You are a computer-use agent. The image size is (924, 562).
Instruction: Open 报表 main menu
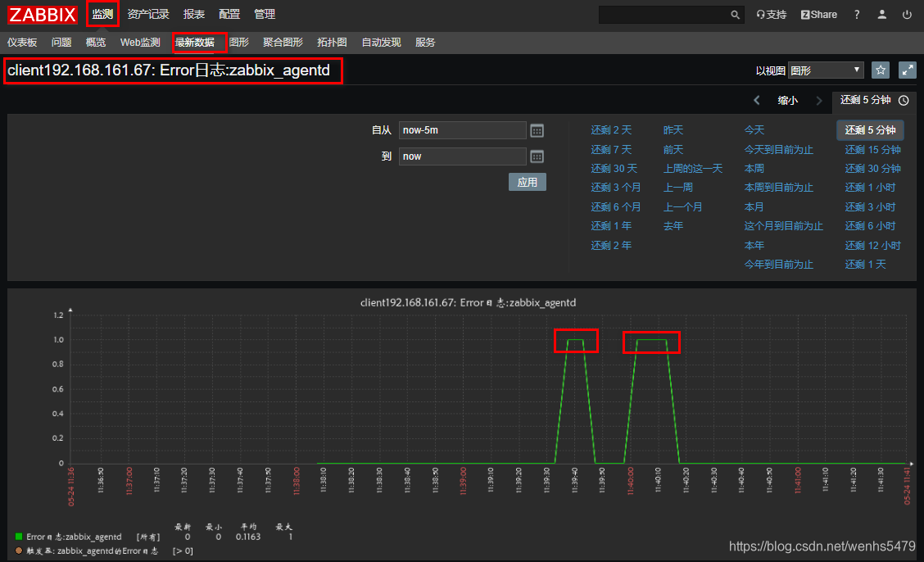[194, 14]
